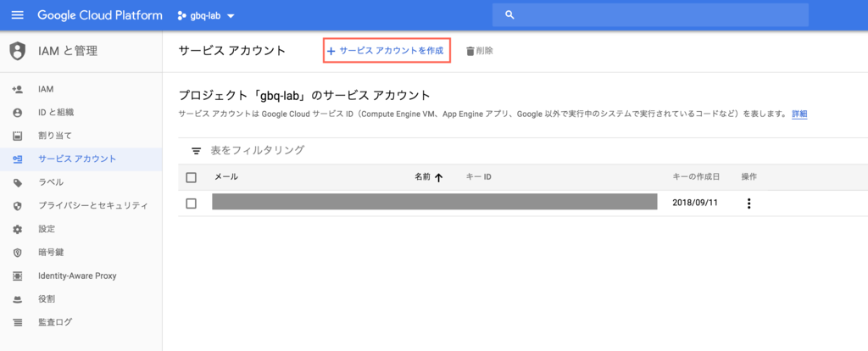Click the project hexagon icon beside gbq-lab
Viewport: 868px width, 351px height.
(181, 16)
